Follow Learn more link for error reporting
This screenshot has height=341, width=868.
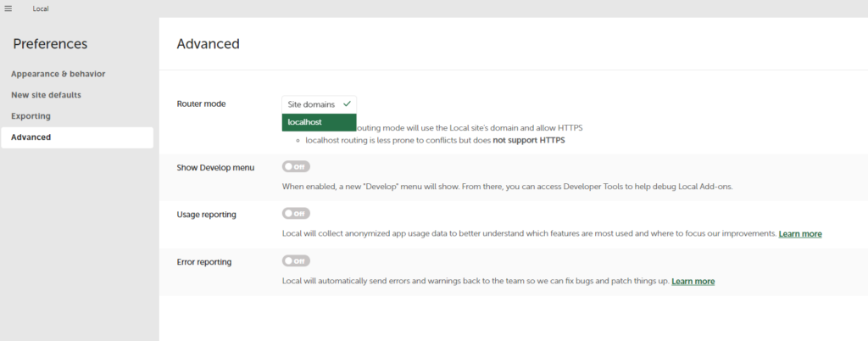click(x=693, y=281)
